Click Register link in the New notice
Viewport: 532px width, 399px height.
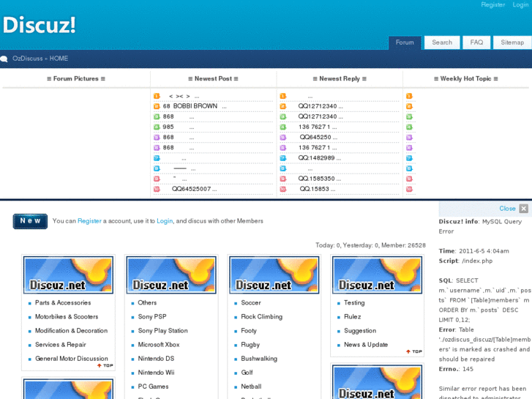click(x=89, y=221)
